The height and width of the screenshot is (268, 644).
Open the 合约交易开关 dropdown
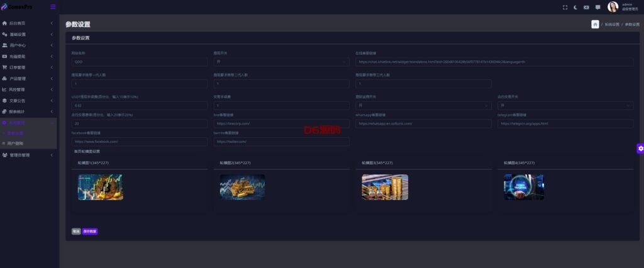565,106
